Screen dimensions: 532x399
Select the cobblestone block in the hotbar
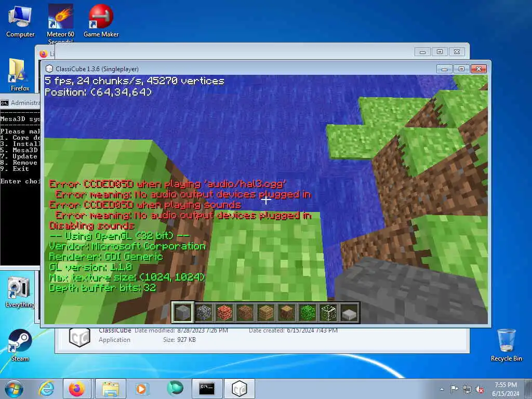[x=204, y=312]
